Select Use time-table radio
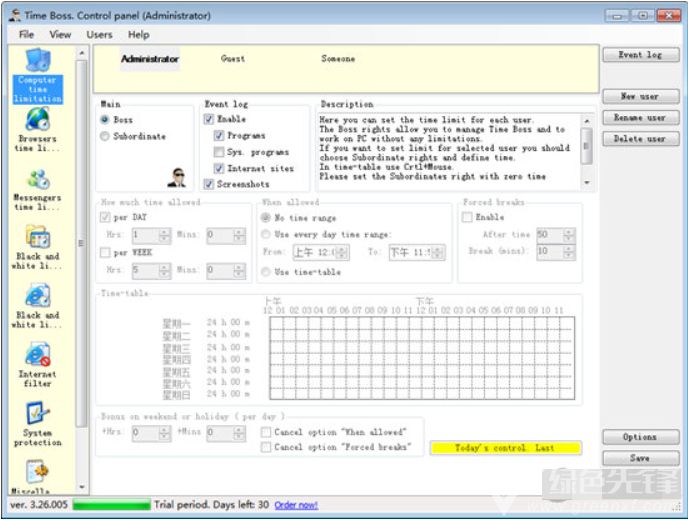688x520 pixels. click(265, 272)
